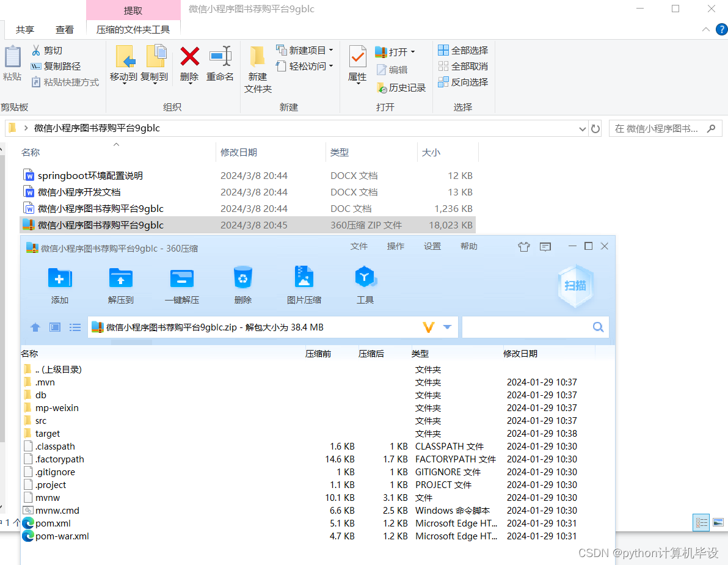Click the 粘贴 clipboard icon
The width and height of the screenshot is (728, 565).
point(13,57)
